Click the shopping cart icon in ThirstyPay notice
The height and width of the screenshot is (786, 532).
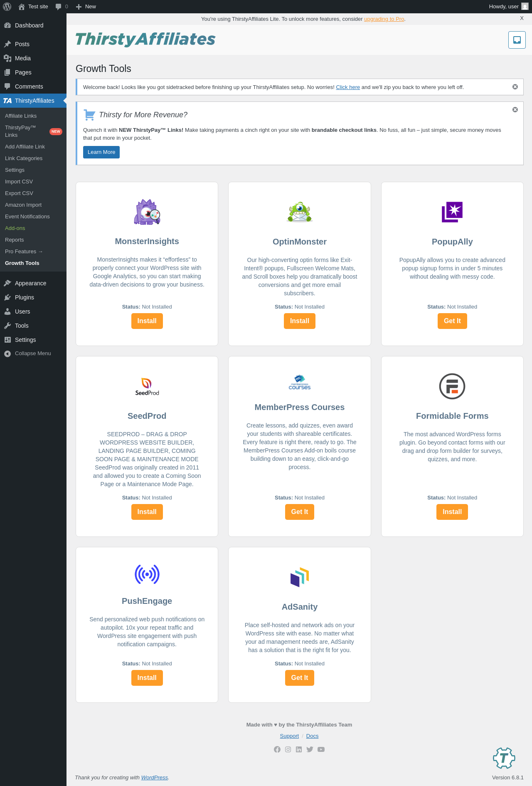coord(89,114)
